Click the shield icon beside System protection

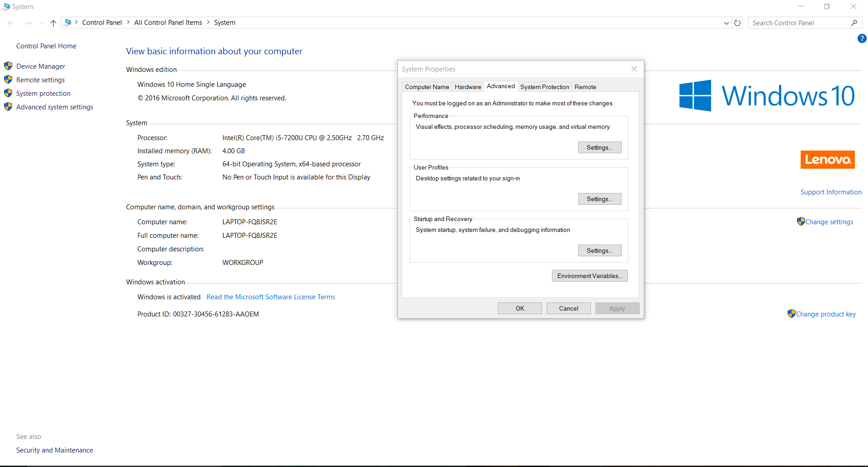click(8, 93)
